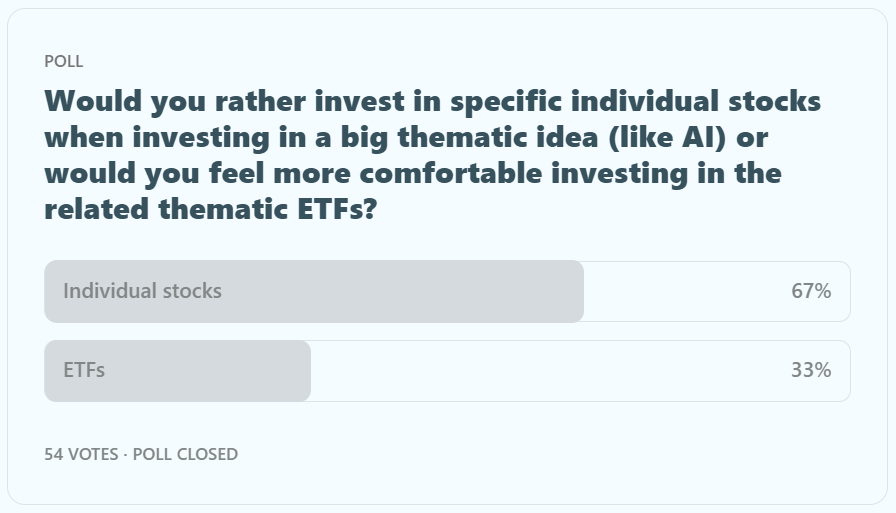Viewport: 896px width, 513px height.
Task: Click the 54 VOTES count text
Action: click(x=82, y=454)
